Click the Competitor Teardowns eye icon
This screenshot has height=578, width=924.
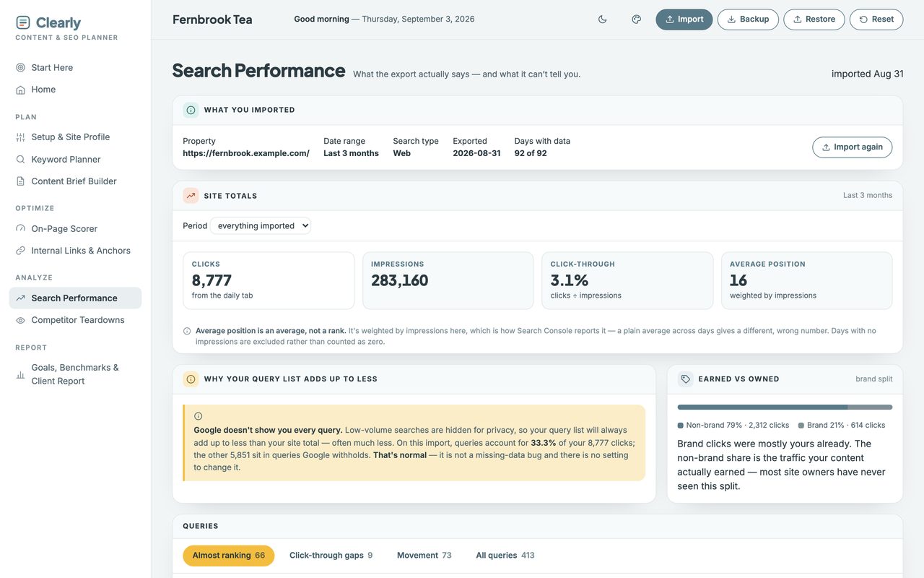(20, 320)
